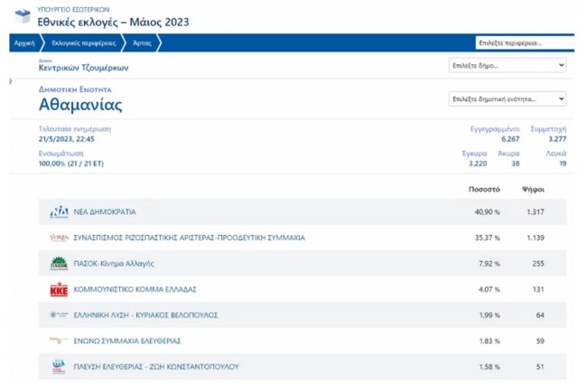Go to Αρχική in the breadcrumb bar
The image size is (587, 392).
24,42
